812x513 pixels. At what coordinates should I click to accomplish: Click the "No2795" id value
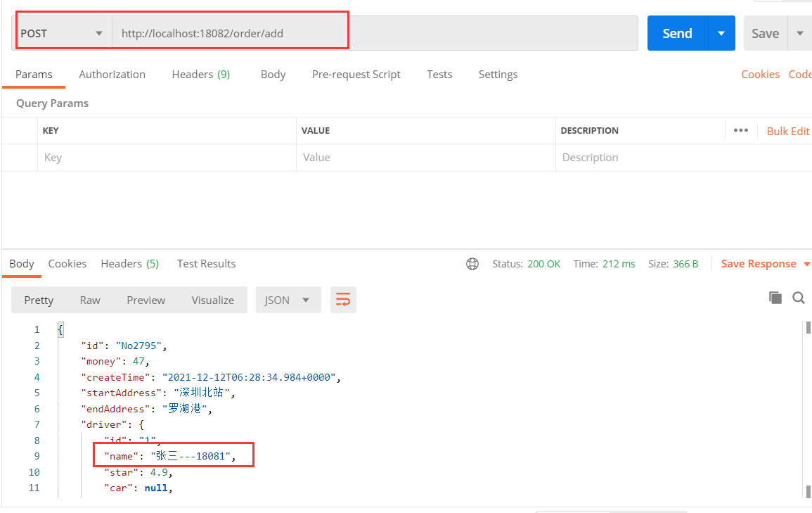pos(138,346)
